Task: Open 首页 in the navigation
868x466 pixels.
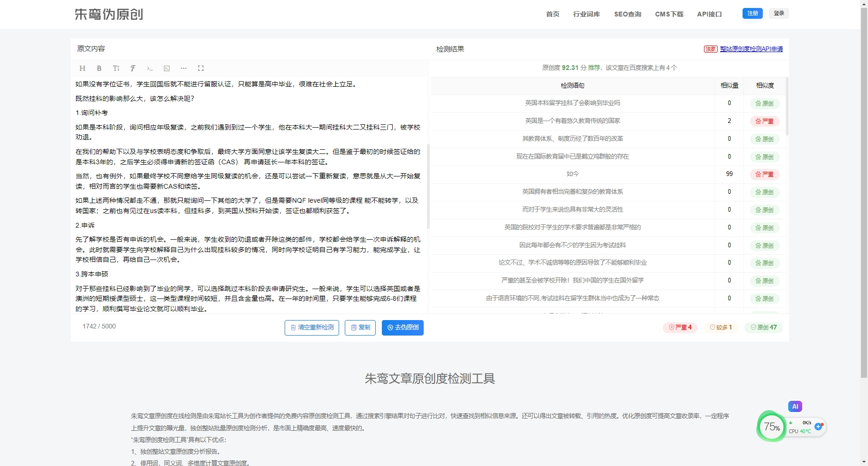Action: [552, 14]
